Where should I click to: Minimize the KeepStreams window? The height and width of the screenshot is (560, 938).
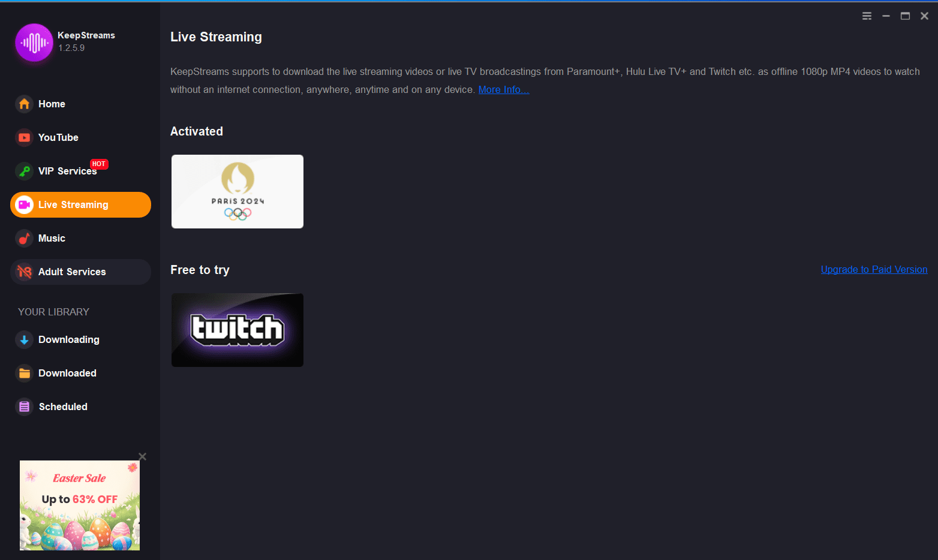886,16
